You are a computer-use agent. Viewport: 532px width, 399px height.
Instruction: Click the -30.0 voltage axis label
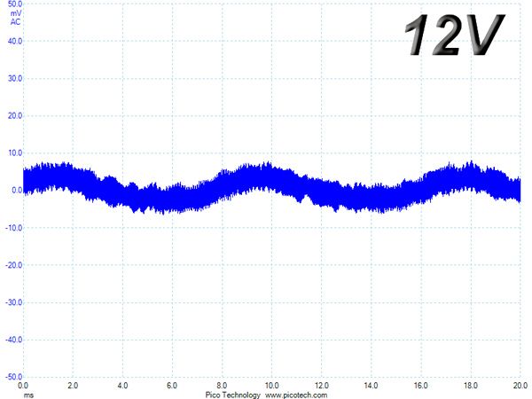point(13,302)
